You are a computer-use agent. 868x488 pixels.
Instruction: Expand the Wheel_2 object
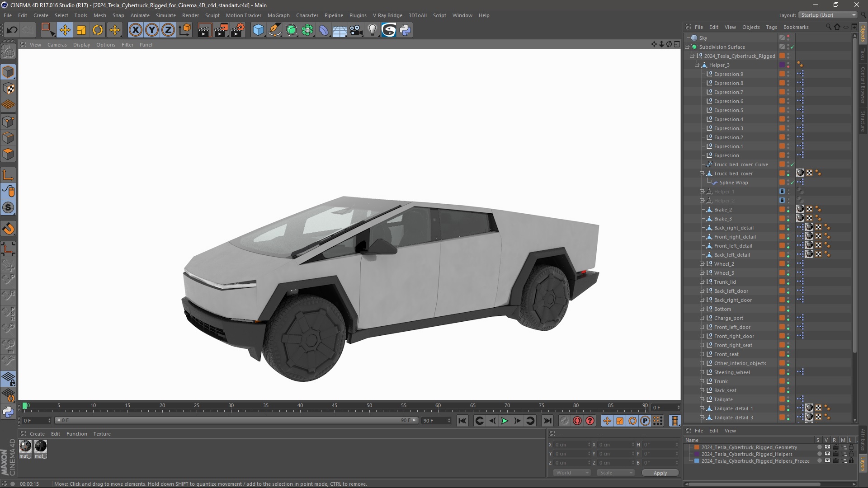coord(702,264)
